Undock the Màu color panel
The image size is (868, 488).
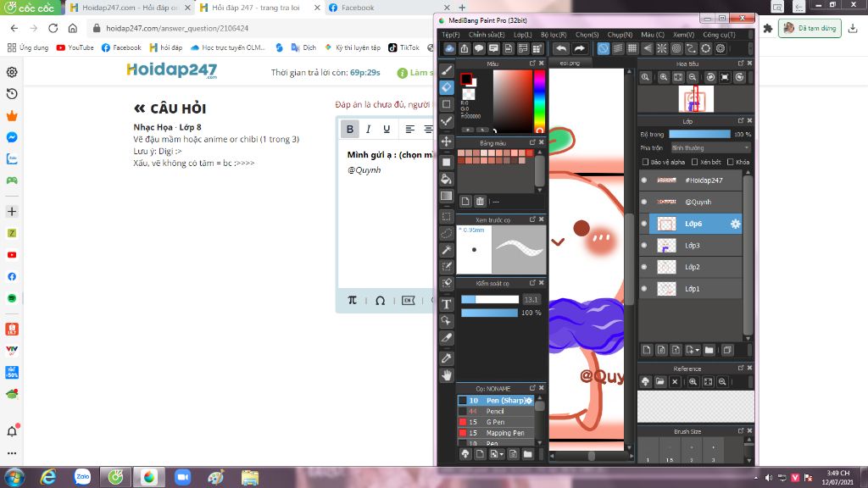pos(532,64)
